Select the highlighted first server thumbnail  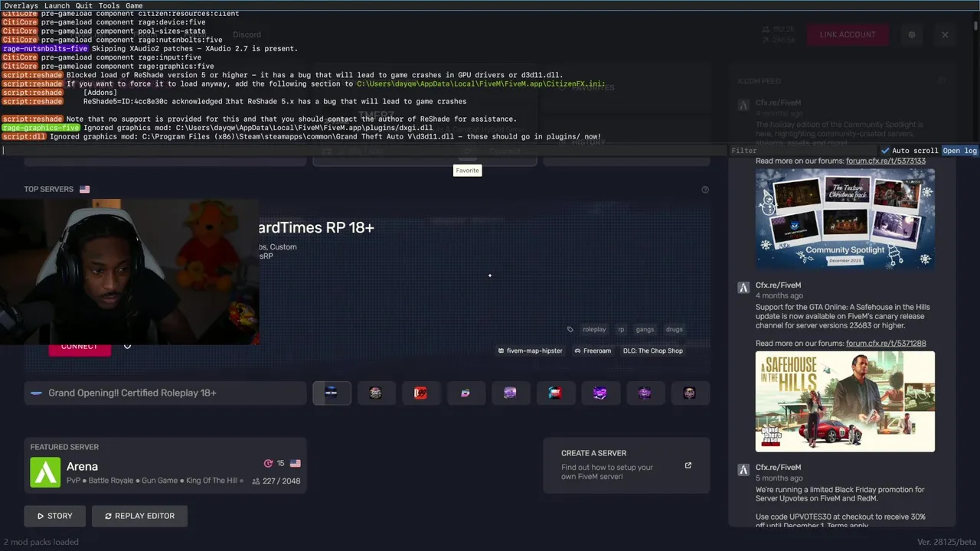[x=332, y=393]
